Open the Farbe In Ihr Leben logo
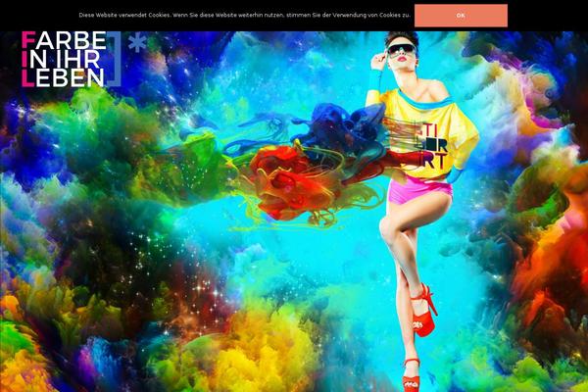 point(72,59)
